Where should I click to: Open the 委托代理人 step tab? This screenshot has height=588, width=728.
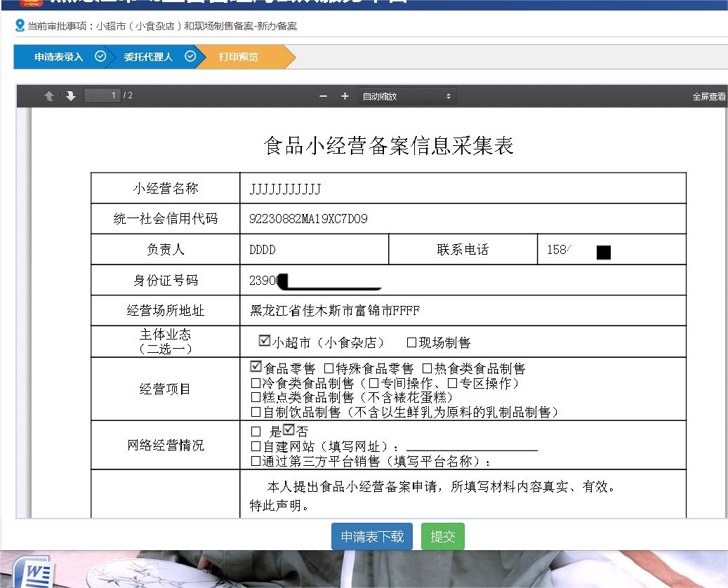coord(149,57)
